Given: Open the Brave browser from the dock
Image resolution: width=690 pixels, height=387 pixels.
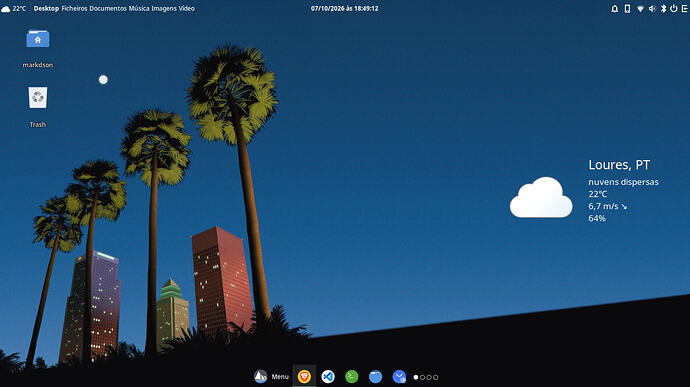Looking at the screenshot, I should pos(304,376).
